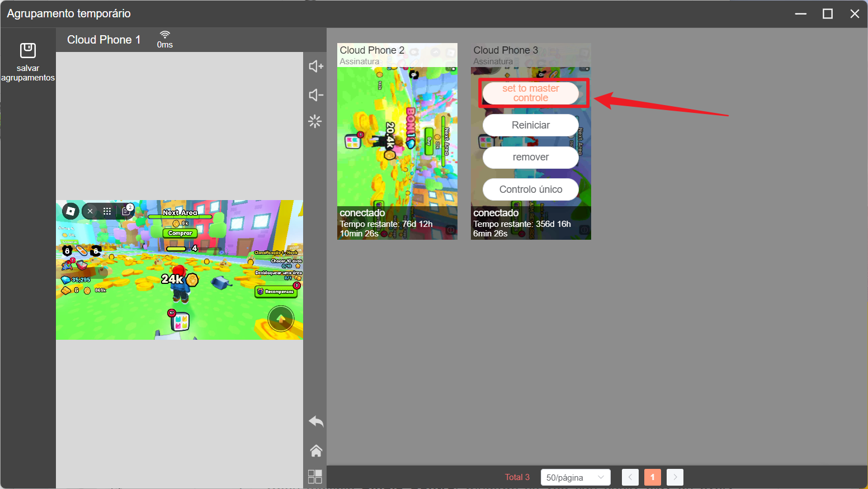Click the Reiniciar button on Cloud Phone 3
868x489 pixels.
[531, 125]
